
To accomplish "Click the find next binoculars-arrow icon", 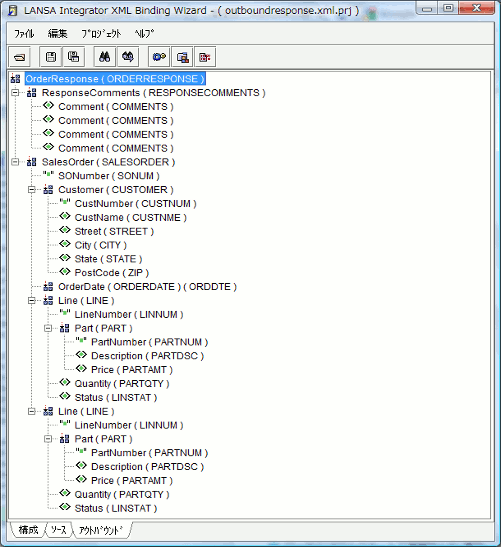I will click(x=128, y=57).
